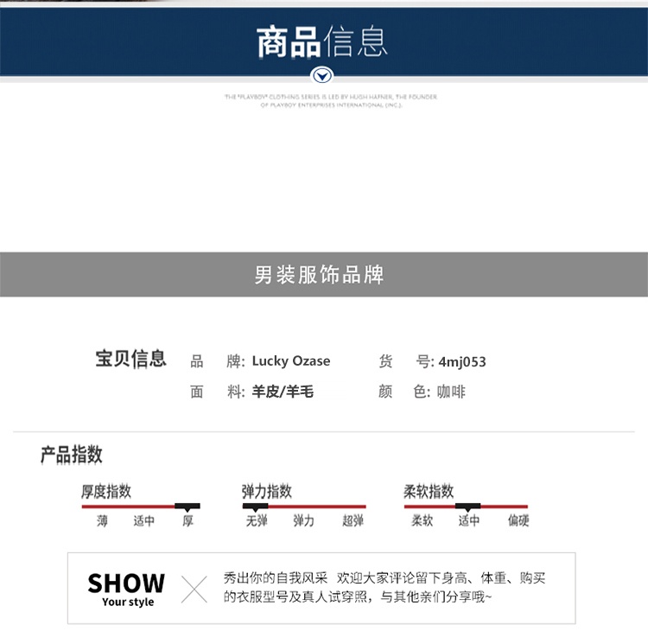Choose the 无弹 option under 弹力指数

point(257,521)
